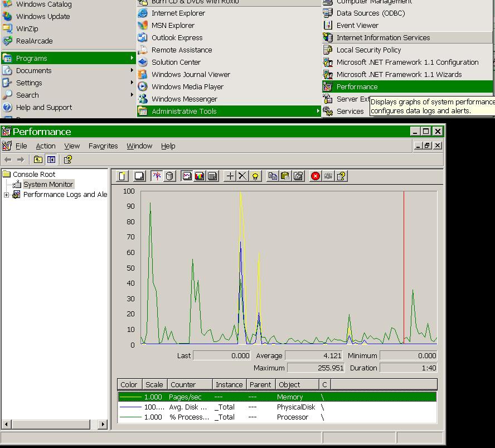Screen dimensions: 495x448
Task: Click the red Freeze Display icon
Action: (316, 176)
